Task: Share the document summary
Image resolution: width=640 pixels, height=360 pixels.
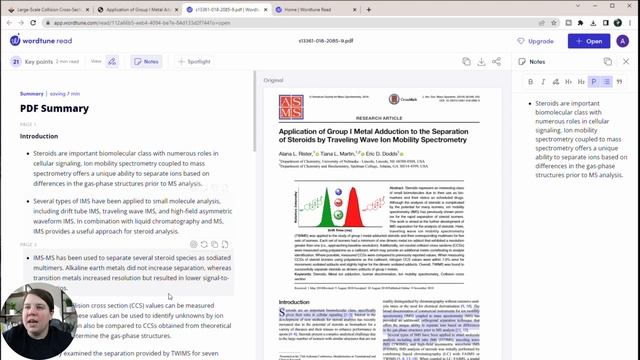Action: [496, 62]
